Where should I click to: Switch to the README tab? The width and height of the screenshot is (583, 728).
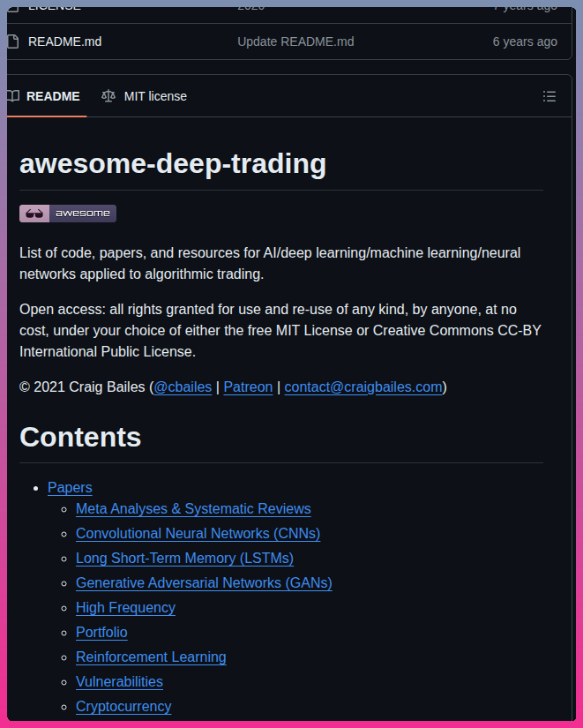[x=47, y=96]
